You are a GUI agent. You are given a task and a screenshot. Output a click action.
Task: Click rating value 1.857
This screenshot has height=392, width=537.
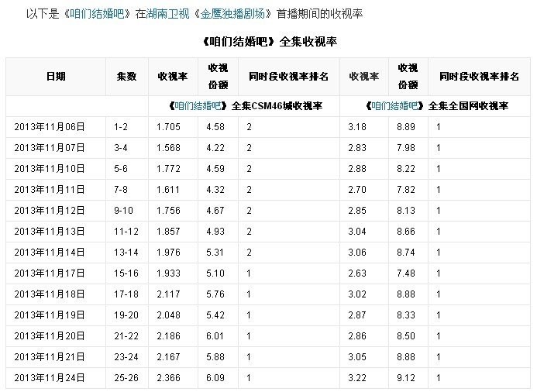pyautogui.click(x=168, y=232)
